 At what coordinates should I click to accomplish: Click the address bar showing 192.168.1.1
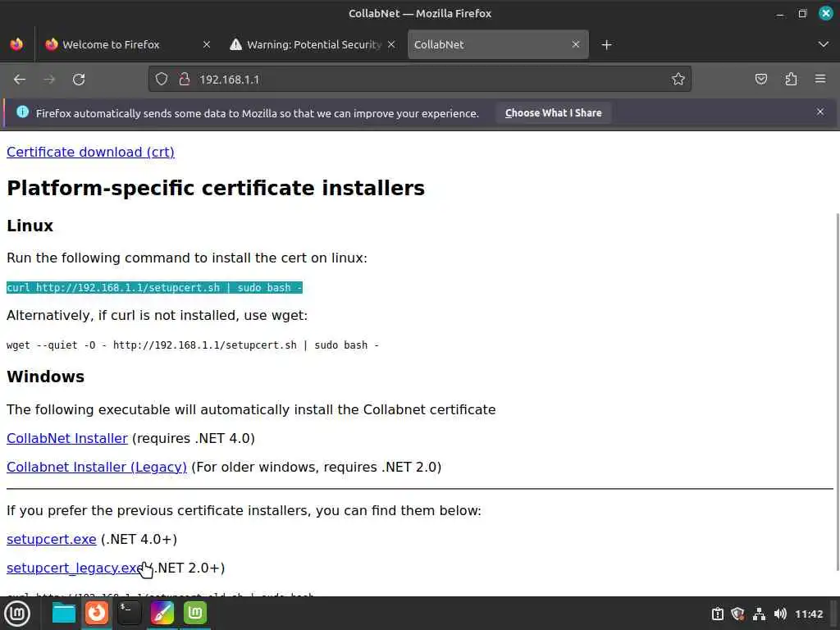[x=420, y=80]
